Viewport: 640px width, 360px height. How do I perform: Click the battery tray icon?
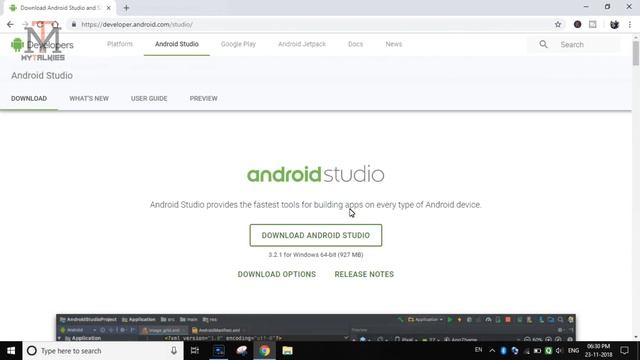(537, 351)
